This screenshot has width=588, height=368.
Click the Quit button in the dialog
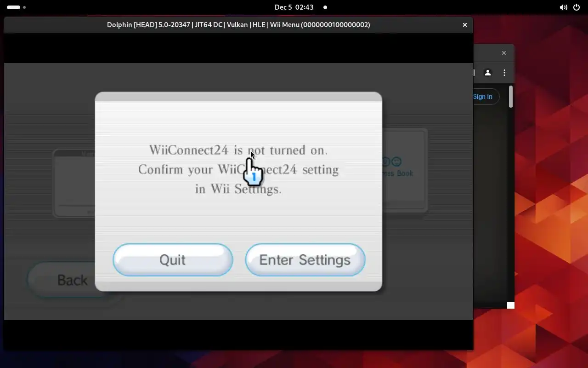[173, 260]
